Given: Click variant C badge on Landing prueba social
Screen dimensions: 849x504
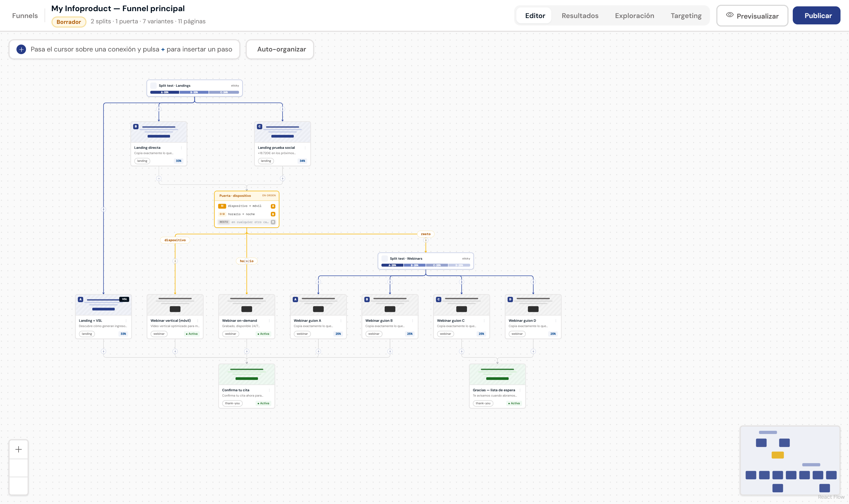Looking at the screenshot, I should [x=259, y=126].
